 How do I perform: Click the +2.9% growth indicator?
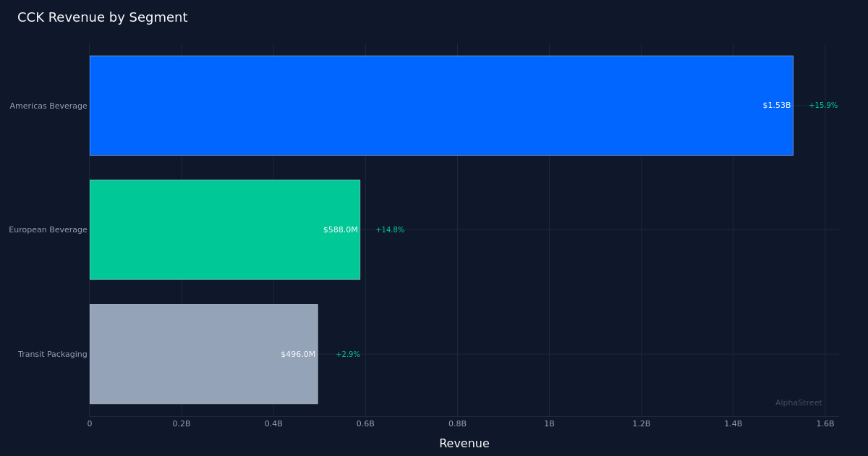click(x=347, y=354)
